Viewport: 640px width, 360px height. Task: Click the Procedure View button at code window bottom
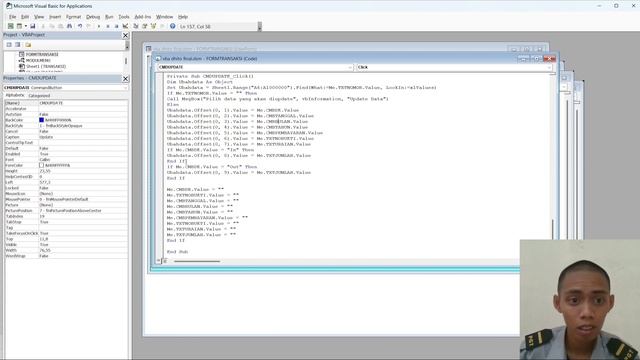tap(159, 261)
